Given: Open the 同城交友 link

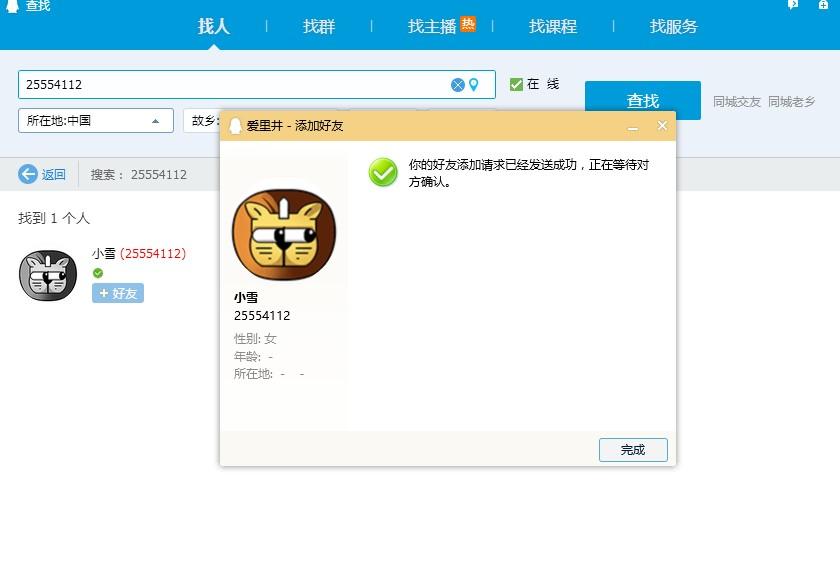Looking at the screenshot, I should 737,101.
